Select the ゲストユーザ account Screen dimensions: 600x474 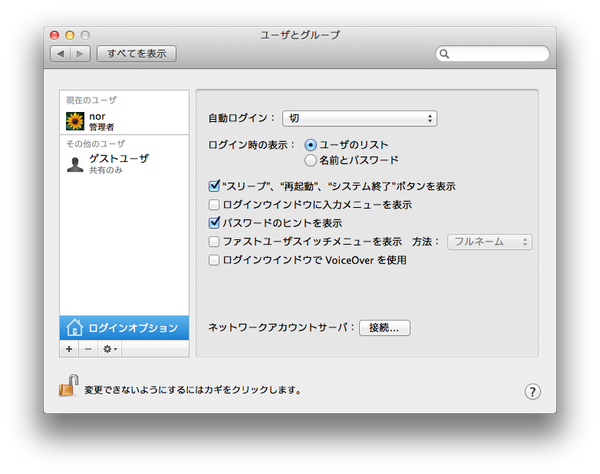click(x=124, y=164)
